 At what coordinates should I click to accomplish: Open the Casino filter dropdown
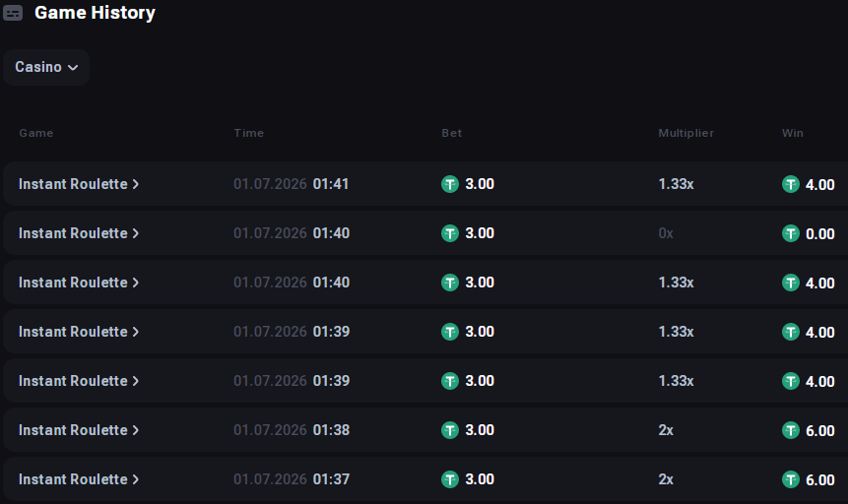46,67
